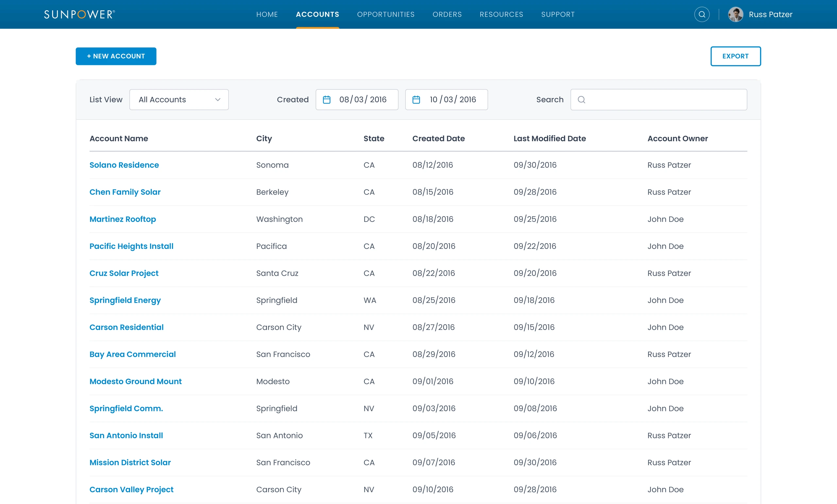The image size is (837, 504).
Task: Click magnifier icon in Search field
Action: tap(581, 99)
